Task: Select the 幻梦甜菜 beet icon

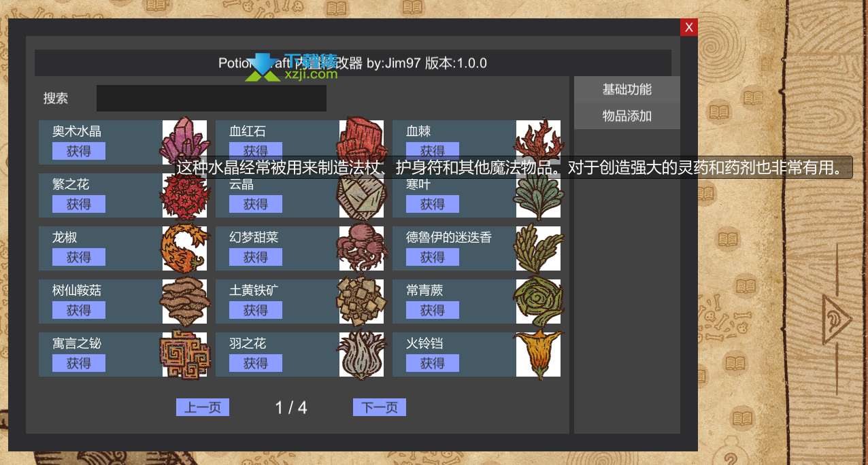Action: 361,248
